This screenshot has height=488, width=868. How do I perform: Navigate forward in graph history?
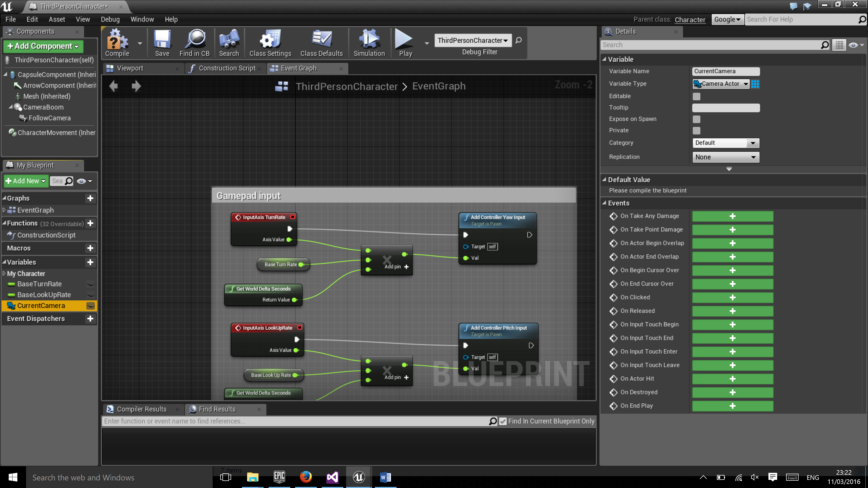136,86
